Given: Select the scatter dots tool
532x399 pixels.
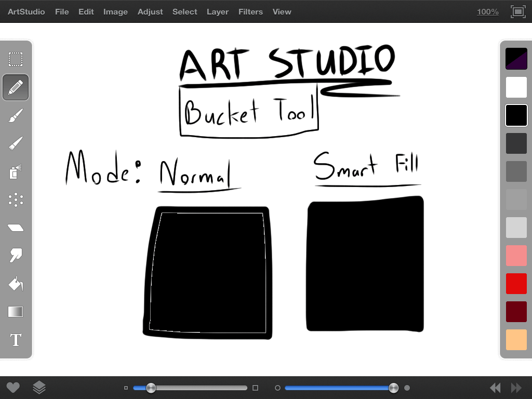Looking at the screenshot, I should tap(16, 200).
